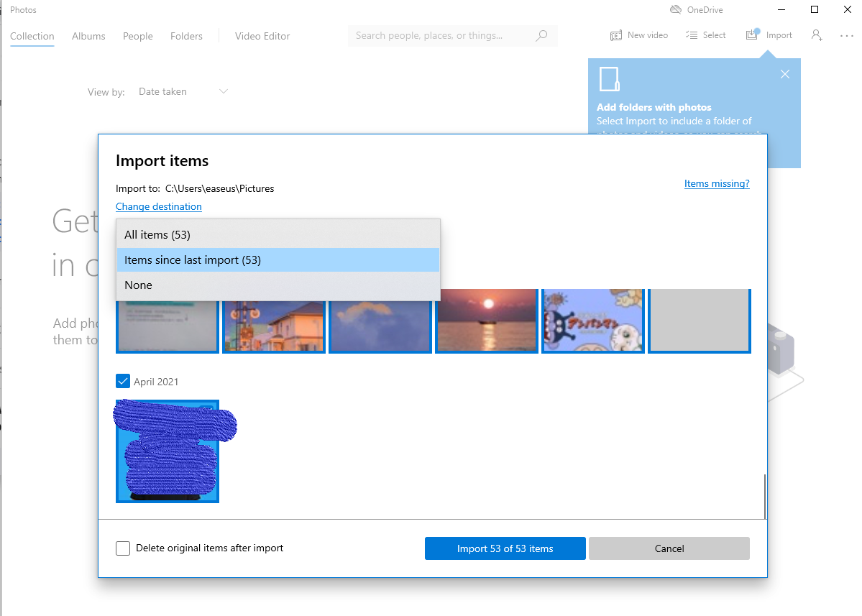Click the Import icon in toolbar

click(x=752, y=35)
